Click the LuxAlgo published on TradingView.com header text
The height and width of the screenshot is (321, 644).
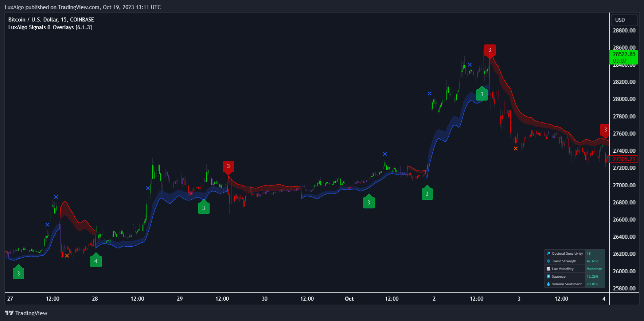click(x=83, y=7)
